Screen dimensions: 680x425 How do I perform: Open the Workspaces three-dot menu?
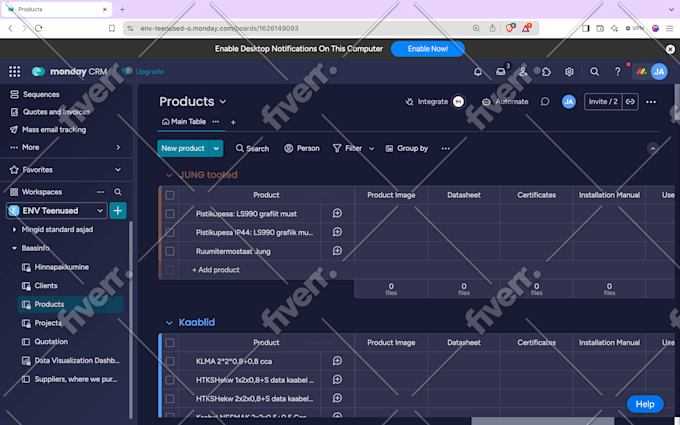click(100, 192)
